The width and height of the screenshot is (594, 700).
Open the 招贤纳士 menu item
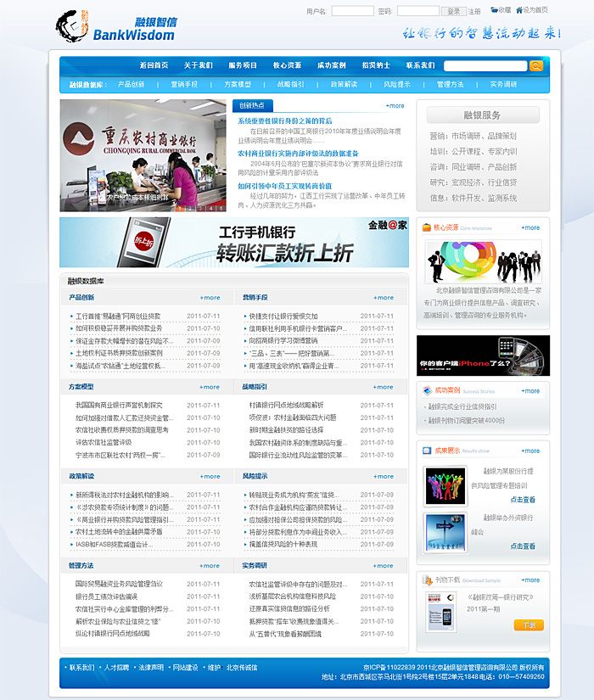(376, 65)
